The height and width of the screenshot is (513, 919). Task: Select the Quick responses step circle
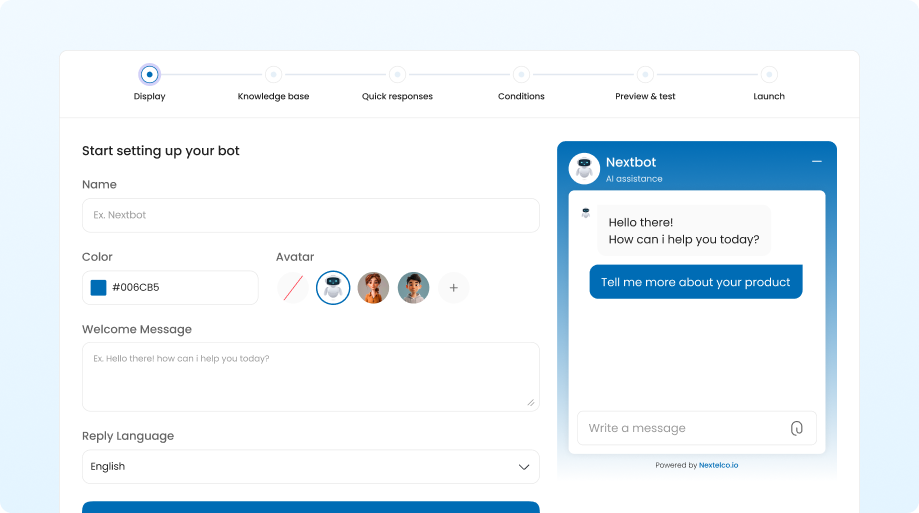click(x=397, y=74)
